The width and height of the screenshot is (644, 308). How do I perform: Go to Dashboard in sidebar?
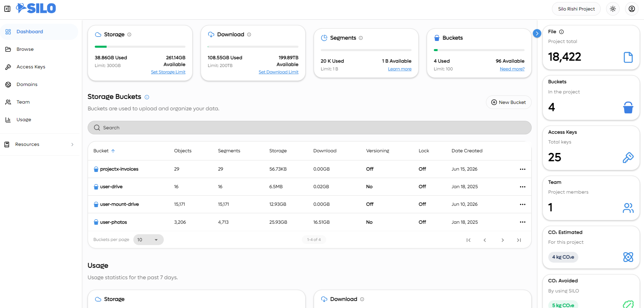point(39,32)
